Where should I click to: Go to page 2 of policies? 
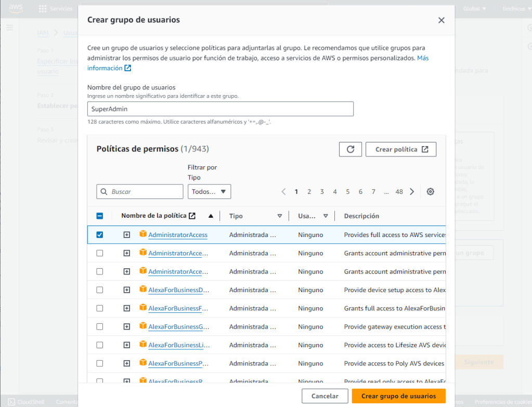coord(309,192)
